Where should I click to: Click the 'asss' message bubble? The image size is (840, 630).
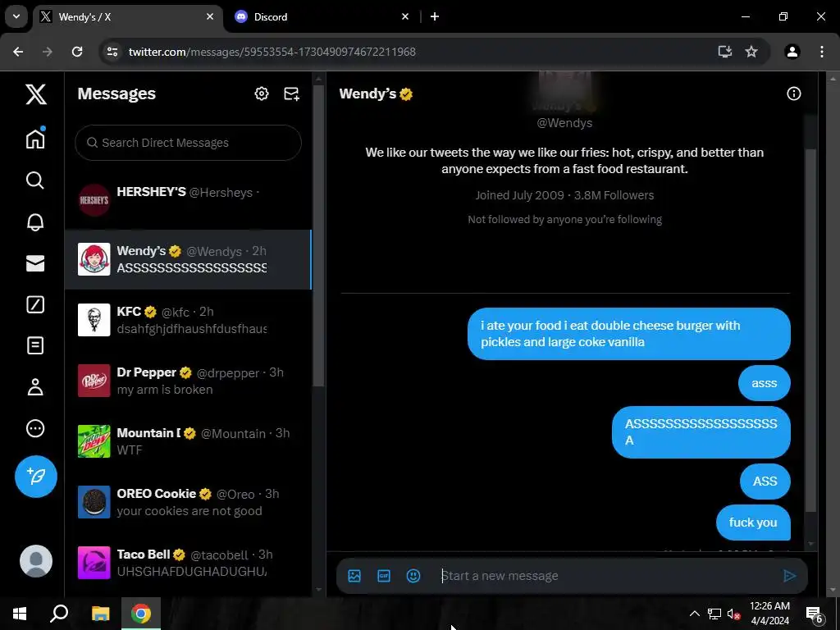(764, 383)
